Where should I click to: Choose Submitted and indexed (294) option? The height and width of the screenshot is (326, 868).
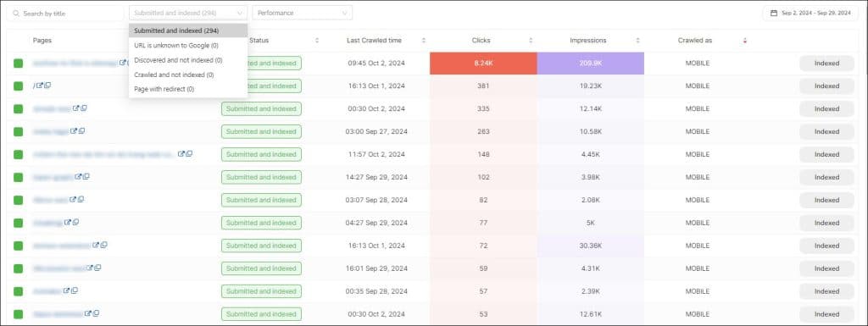point(188,31)
